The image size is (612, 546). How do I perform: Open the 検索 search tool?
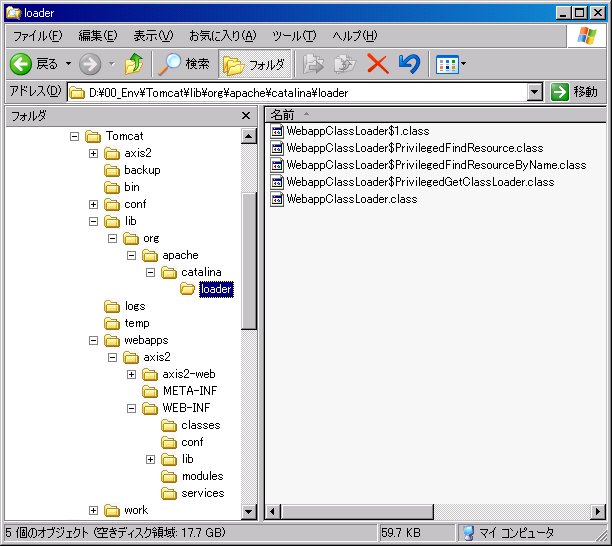pyautogui.click(x=184, y=64)
